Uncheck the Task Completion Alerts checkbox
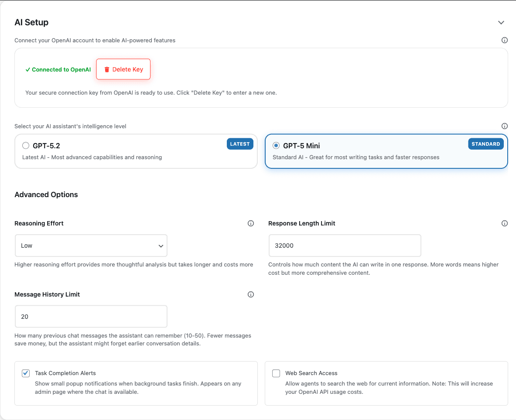Screen dimensions: 516x420 click(26, 373)
